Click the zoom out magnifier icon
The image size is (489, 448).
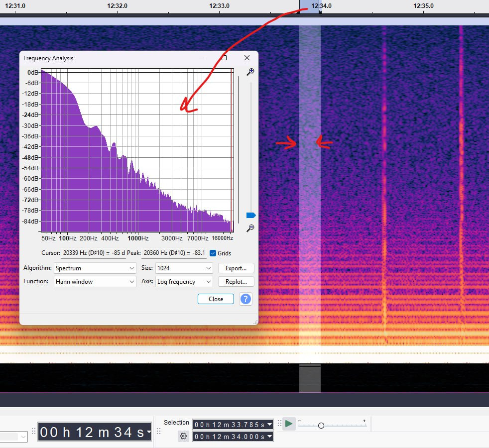(x=250, y=228)
